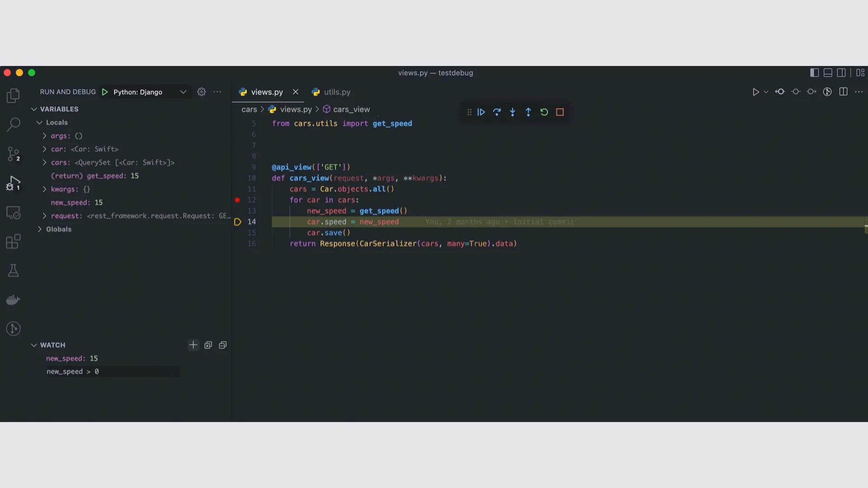Select the cars folder breadcrumb
This screenshot has height=488, width=868.
click(249, 109)
